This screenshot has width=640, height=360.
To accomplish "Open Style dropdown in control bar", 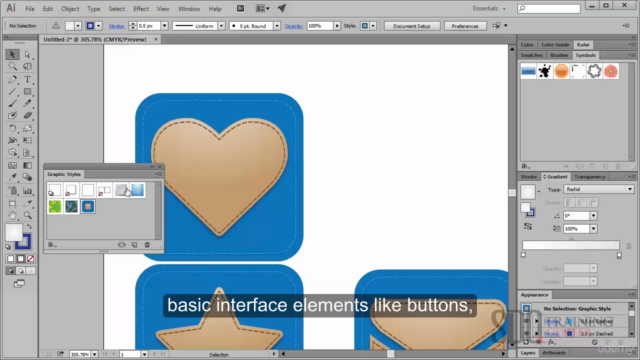I will pyautogui.click(x=373, y=26).
